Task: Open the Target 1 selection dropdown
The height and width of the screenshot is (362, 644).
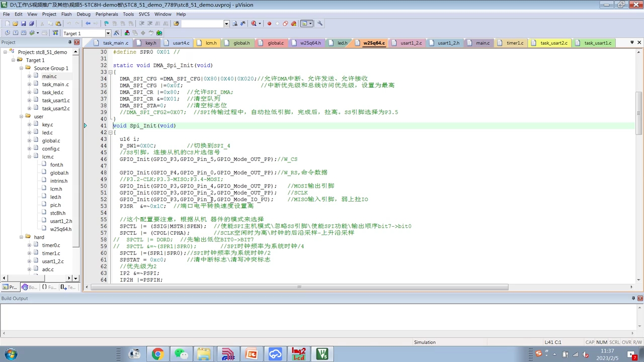Action: click(108, 33)
